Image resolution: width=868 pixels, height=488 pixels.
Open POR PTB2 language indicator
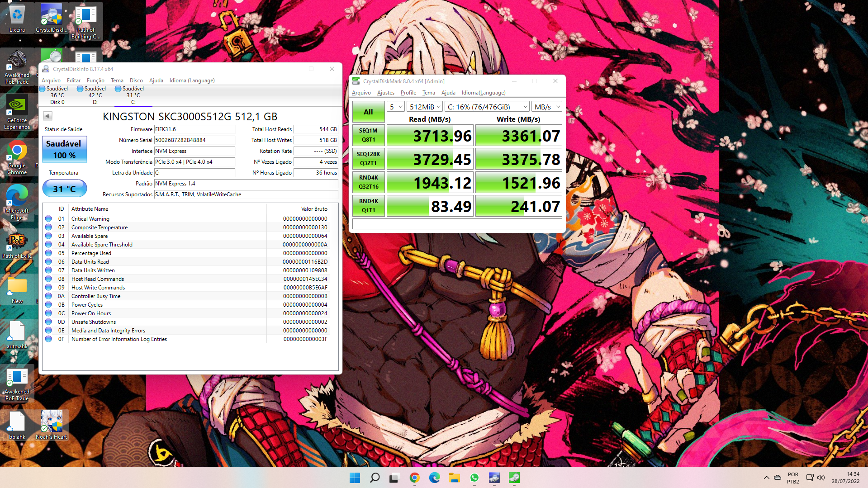pos(793,478)
